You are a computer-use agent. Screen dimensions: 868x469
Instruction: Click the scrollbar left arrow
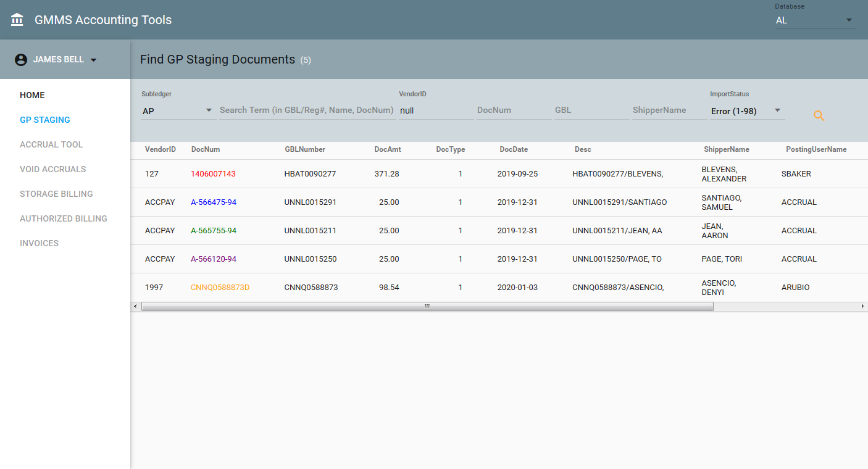(x=135, y=306)
